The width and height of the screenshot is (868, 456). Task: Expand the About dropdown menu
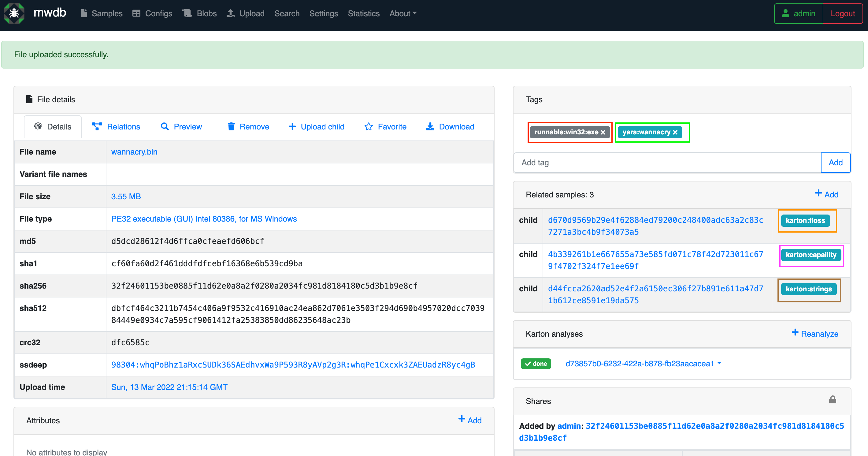tap(403, 13)
